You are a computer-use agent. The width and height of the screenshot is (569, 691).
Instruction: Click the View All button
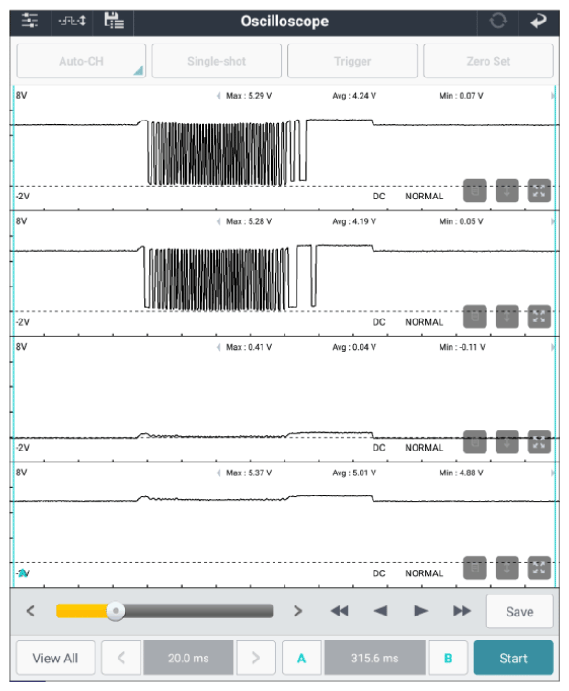[56, 658]
